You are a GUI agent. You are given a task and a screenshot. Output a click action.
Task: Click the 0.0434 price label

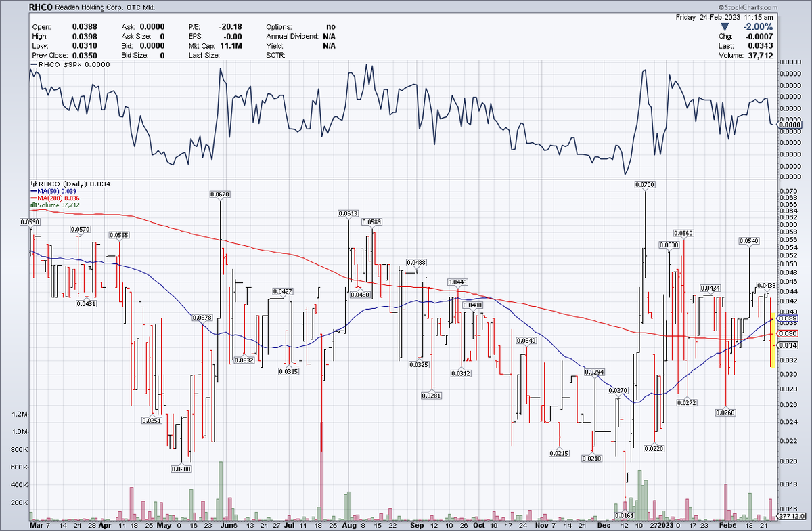pos(710,289)
